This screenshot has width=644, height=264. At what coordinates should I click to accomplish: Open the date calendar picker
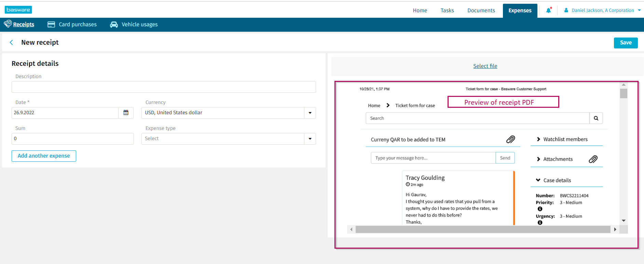[126, 113]
